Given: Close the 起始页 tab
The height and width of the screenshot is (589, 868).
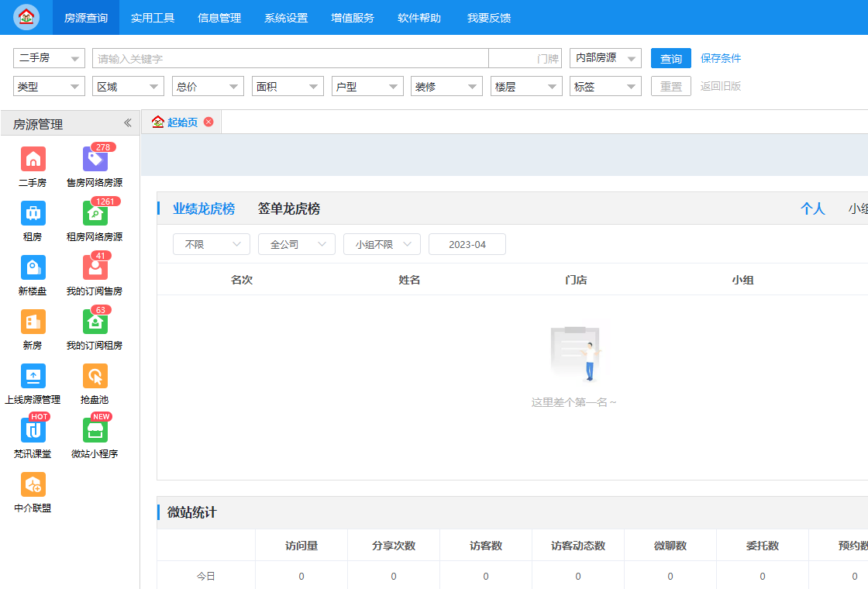Looking at the screenshot, I should point(208,122).
